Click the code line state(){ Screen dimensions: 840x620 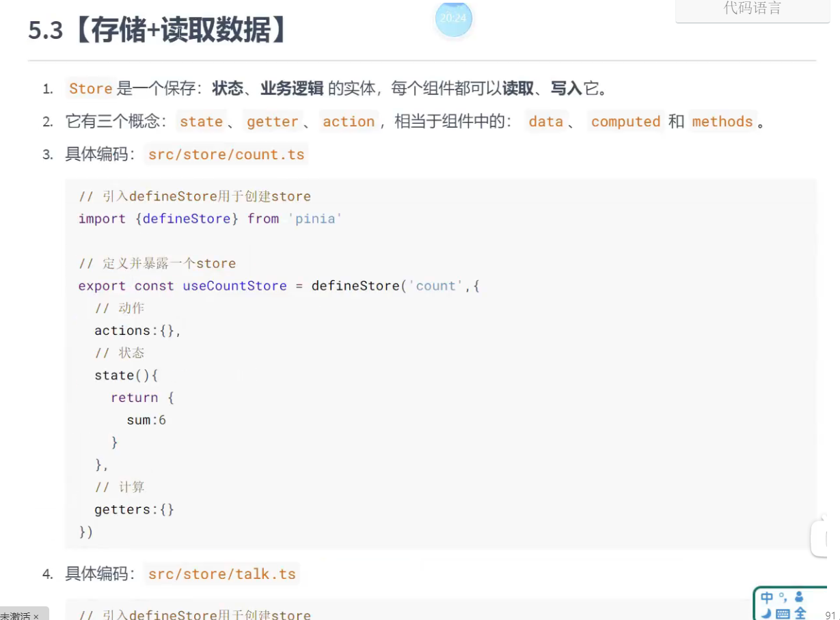click(x=126, y=375)
